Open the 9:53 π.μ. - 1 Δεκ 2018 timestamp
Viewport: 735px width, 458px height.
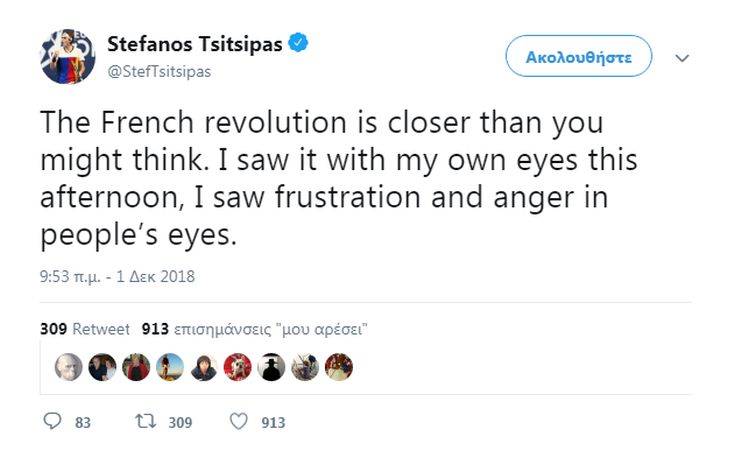point(118,277)
